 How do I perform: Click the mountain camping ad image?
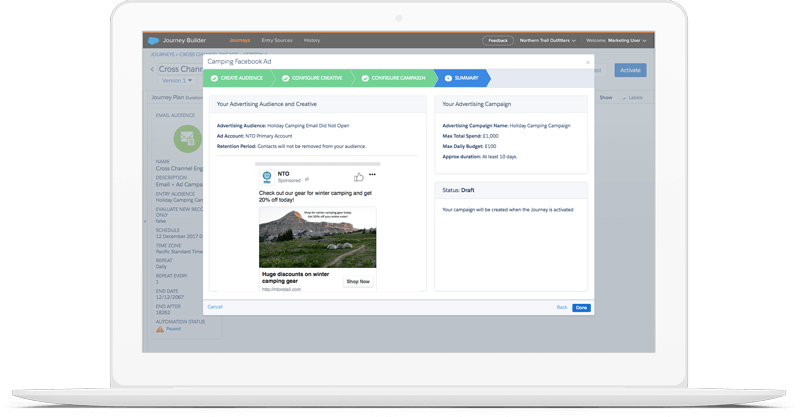(x=317, y=237)
